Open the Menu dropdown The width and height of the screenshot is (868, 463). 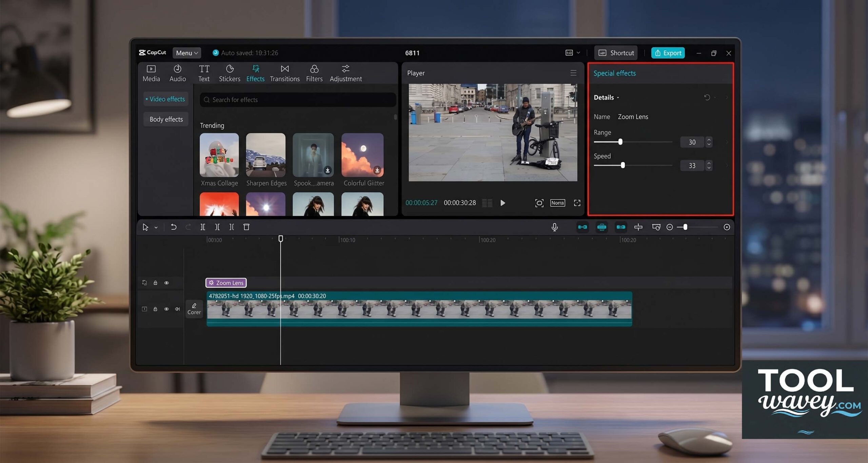pos(187,53)
